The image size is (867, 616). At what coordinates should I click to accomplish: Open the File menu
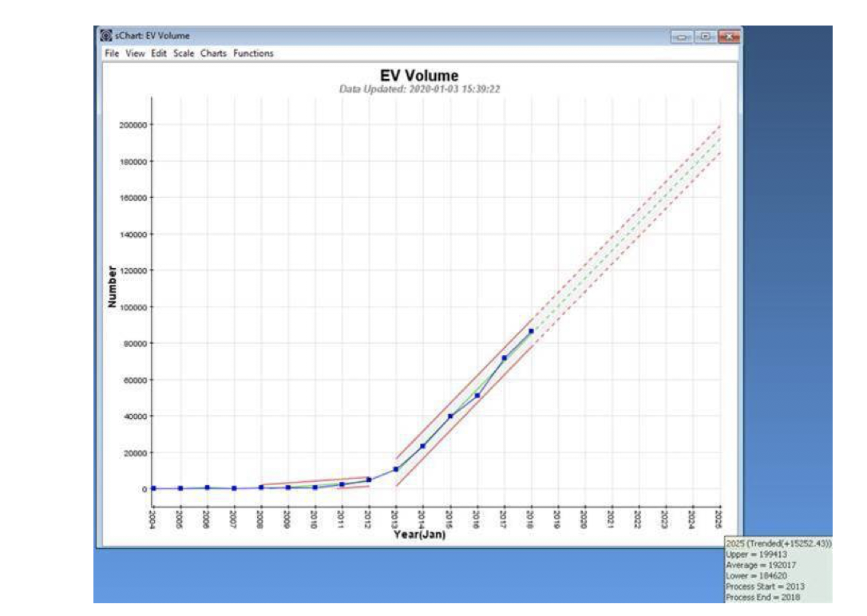click(111, 53)
